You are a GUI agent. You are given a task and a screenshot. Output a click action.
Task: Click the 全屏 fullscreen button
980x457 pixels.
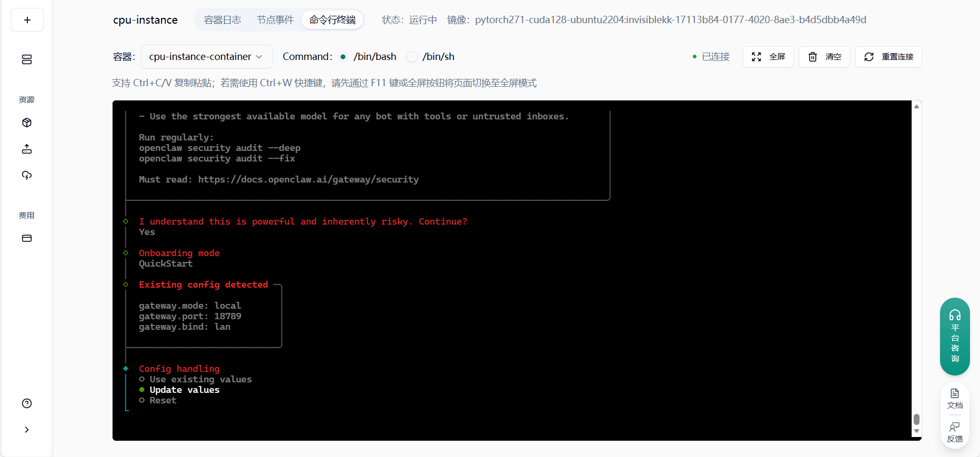coord(768,57)
